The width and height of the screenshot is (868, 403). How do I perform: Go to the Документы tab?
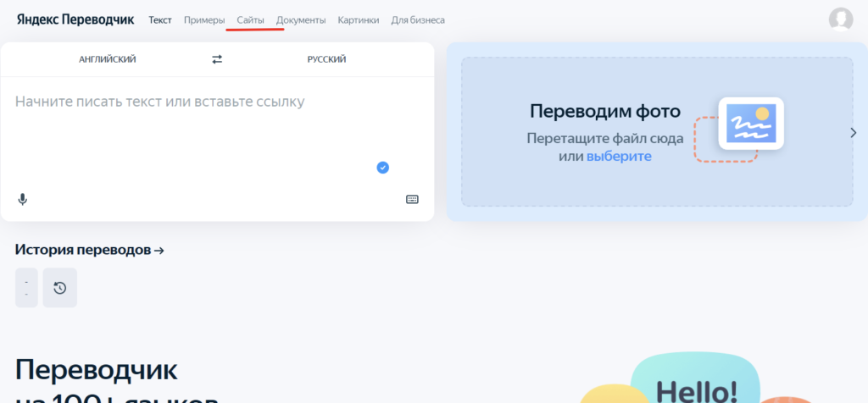coord(301,20)
